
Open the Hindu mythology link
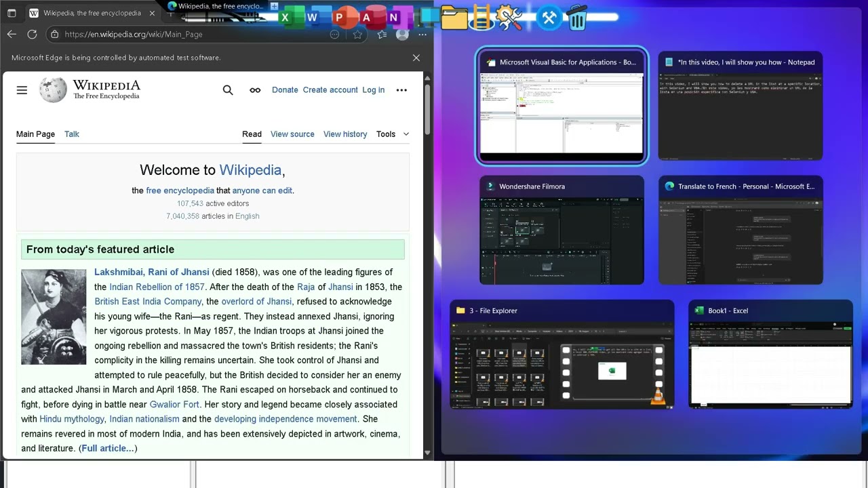(x=72, y=419)
